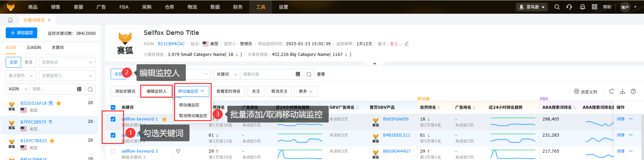Click the Sellfox fox logo in top bar
Viewport: 644px width, 160px height.
pos(11,7)
